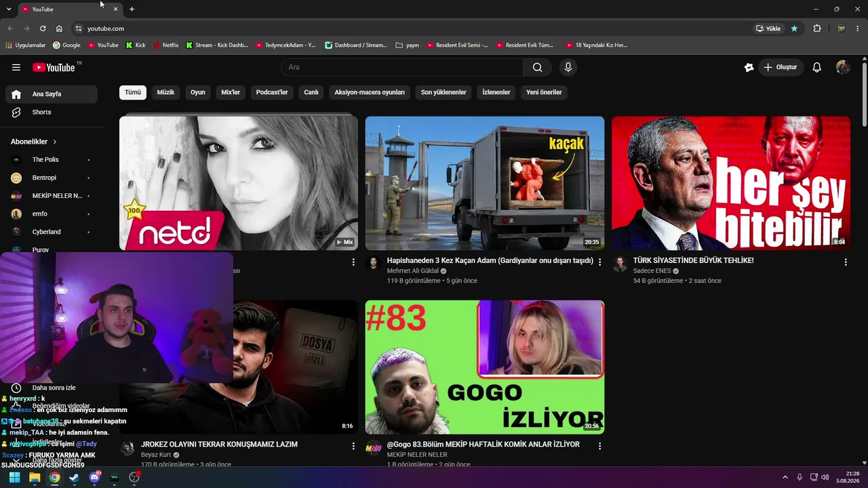Open Bentropi subscription
This screenshot has height=488, width=868.
(x=52, y=178)
